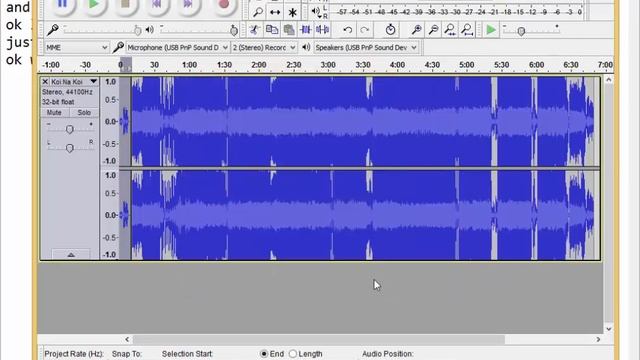Viewport: 640px width, 360px height.
Task: Click microphone icon beside recording device
Action: pos(118,48)
